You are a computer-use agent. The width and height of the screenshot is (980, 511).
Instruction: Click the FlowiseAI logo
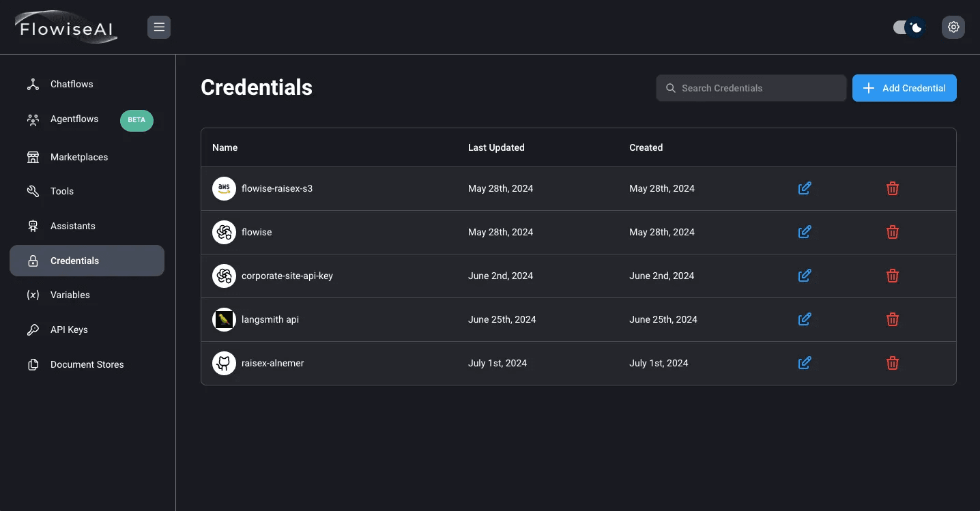tap(67, 29)
